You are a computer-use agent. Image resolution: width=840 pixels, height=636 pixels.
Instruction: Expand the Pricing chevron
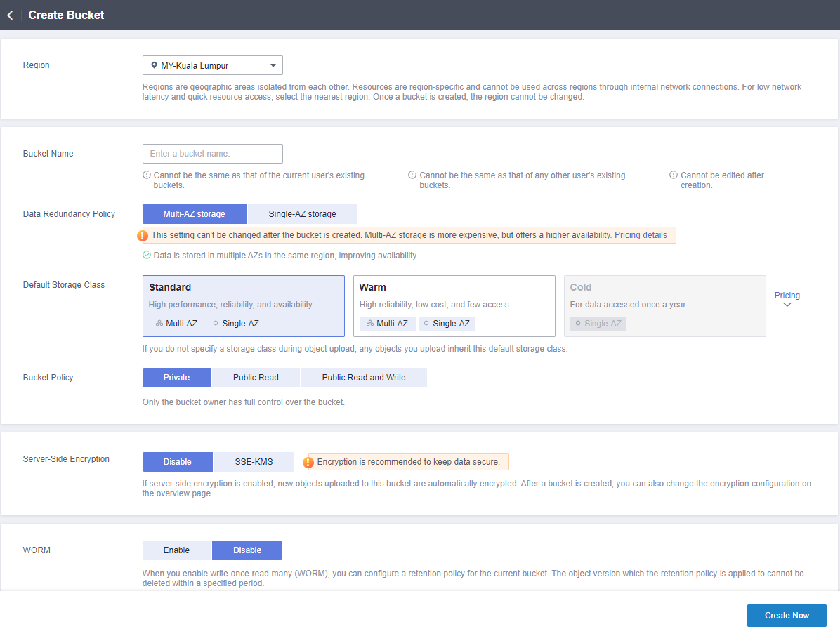[x=787, y=305]
